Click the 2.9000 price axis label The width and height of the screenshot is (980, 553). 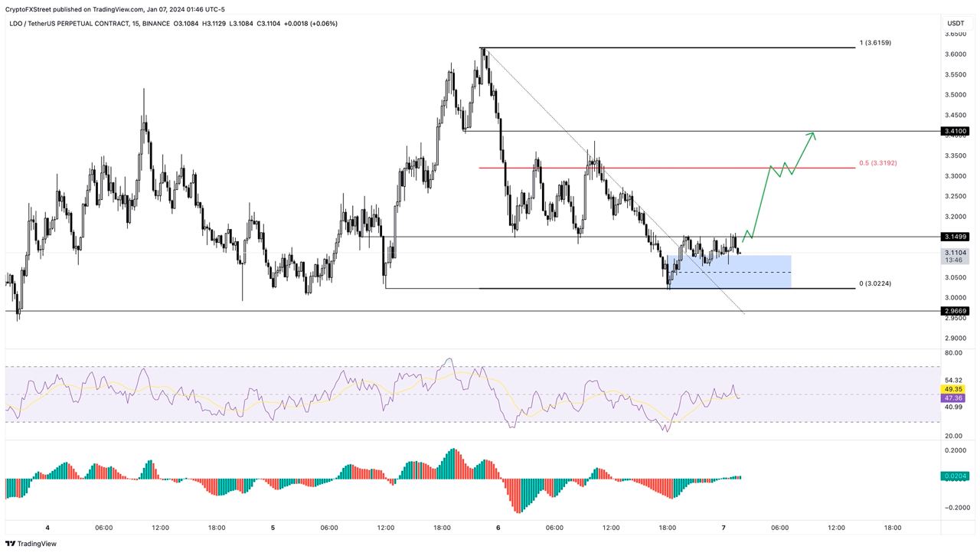click(x=955, y=338)
